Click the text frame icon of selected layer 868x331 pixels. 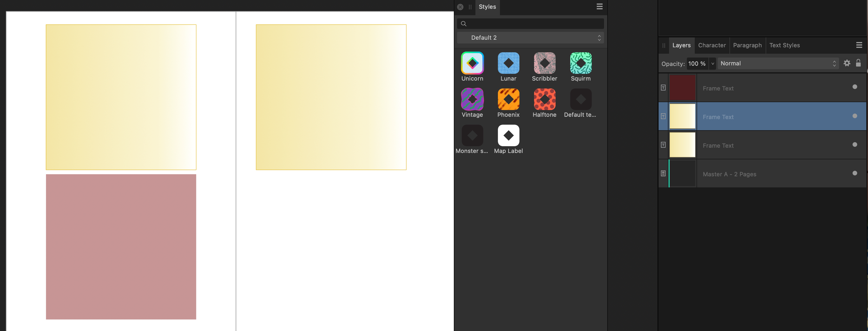point(663,116)
